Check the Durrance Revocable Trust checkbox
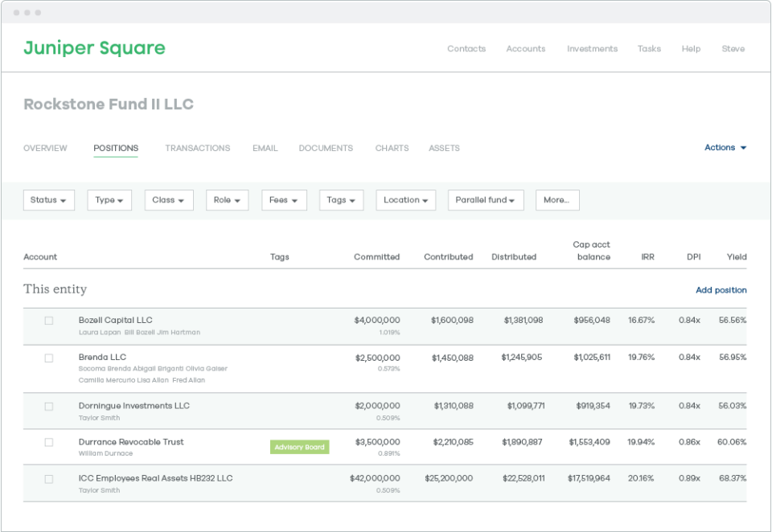 (x=49, y=443)
